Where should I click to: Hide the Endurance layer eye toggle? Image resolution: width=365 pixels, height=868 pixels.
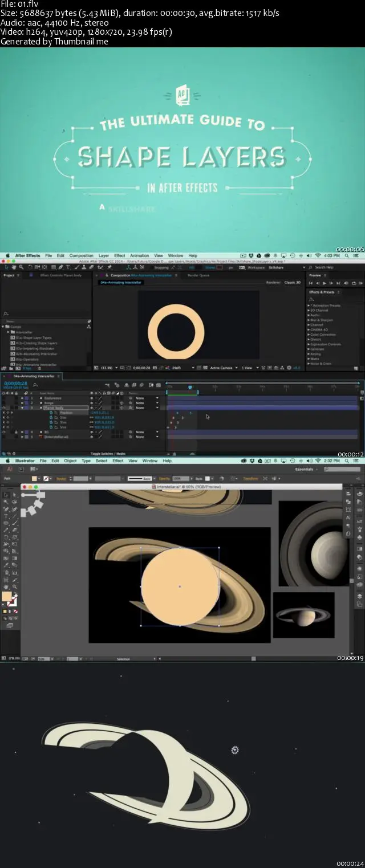click(4, 398)
